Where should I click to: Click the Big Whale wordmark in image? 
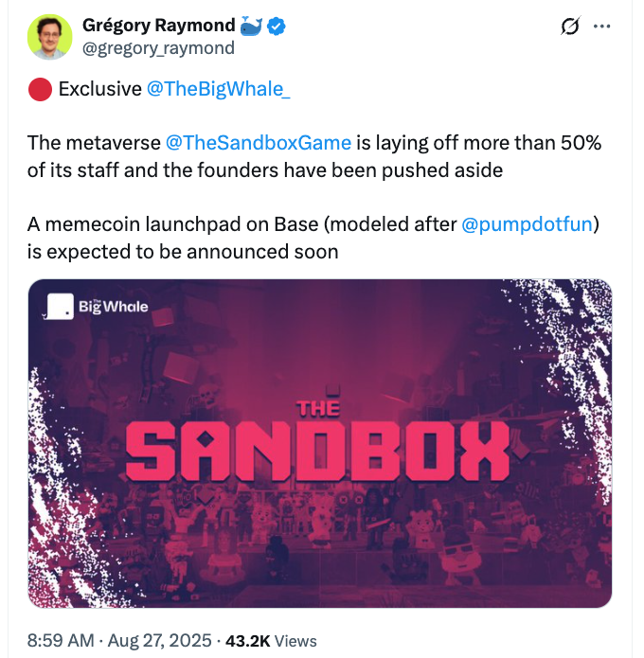113,307
